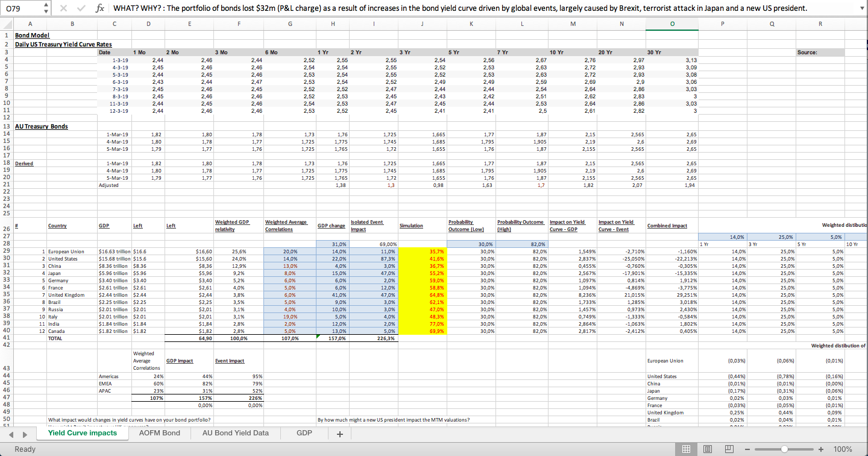Click the APAC region cell
868x456 pixels.
[x=105, y=391]
